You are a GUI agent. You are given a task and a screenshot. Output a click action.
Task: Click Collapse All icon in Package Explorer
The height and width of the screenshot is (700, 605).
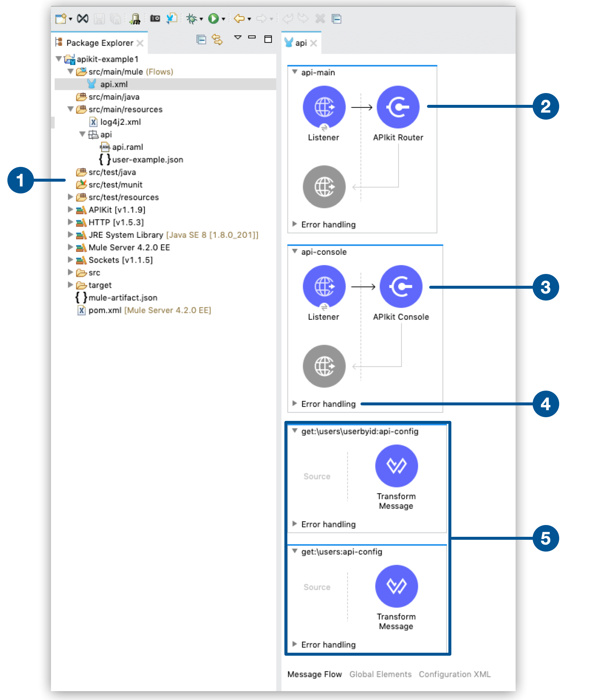point(201,40)
